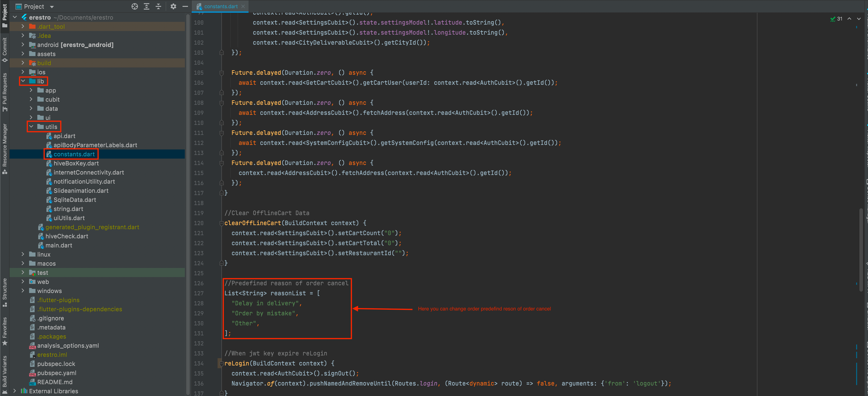The image size is (868, 396).
Task: Click the reasonList variable name on line 127
Action: click(x=288, y=293)
